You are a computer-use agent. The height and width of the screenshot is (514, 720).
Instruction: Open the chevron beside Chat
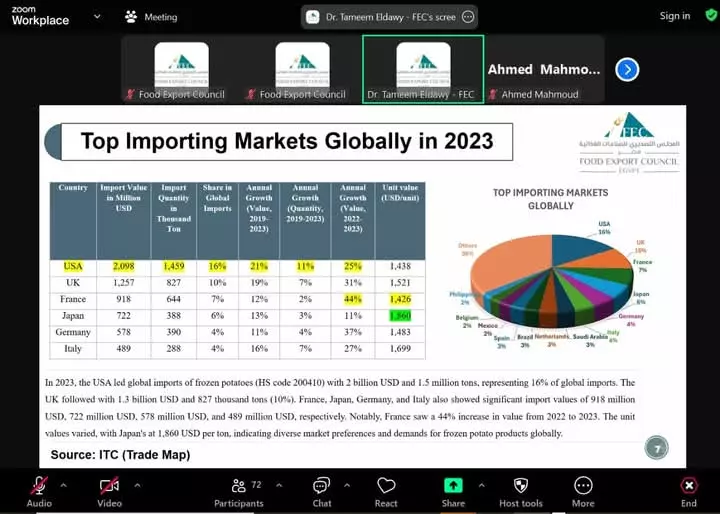tap(347, 485)
